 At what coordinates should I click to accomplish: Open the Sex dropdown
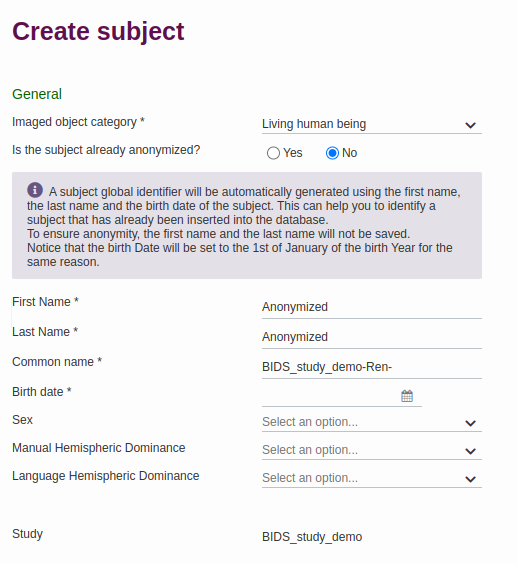point(372,422)
